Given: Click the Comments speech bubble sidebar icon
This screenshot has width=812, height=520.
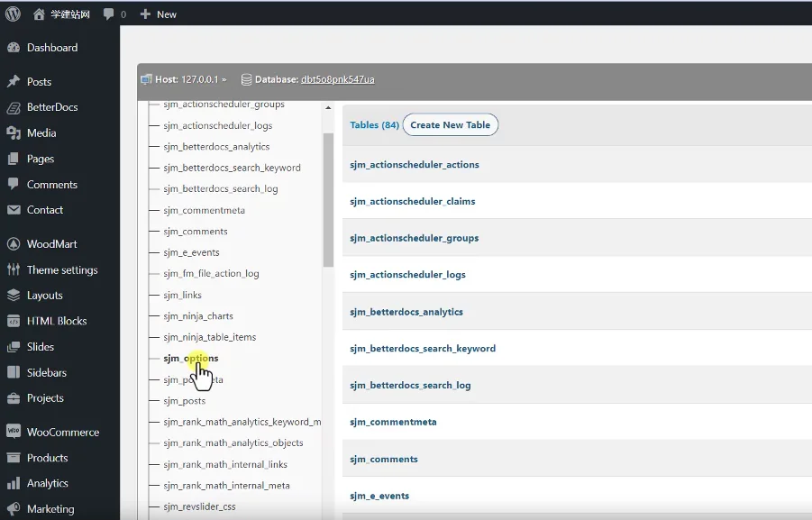Looking at the screenshot, I should [x=14, y=185].
